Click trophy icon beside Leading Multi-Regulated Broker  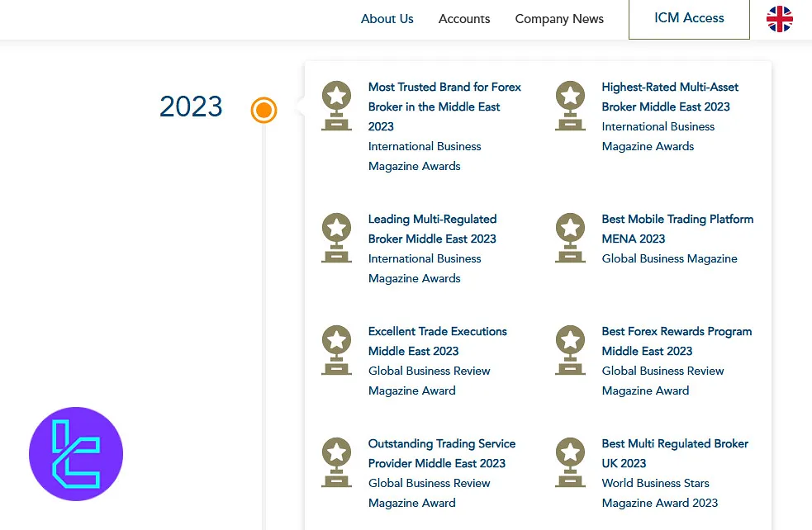point(336,238)
